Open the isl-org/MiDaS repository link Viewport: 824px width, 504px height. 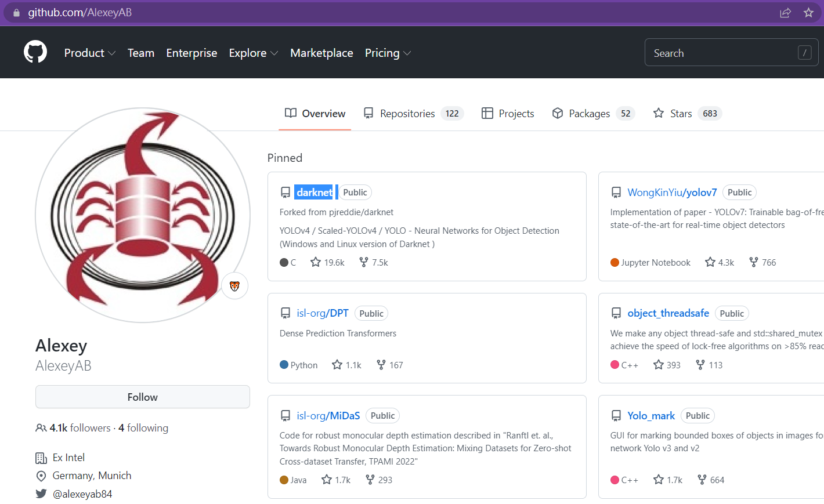tap(328, 416)
